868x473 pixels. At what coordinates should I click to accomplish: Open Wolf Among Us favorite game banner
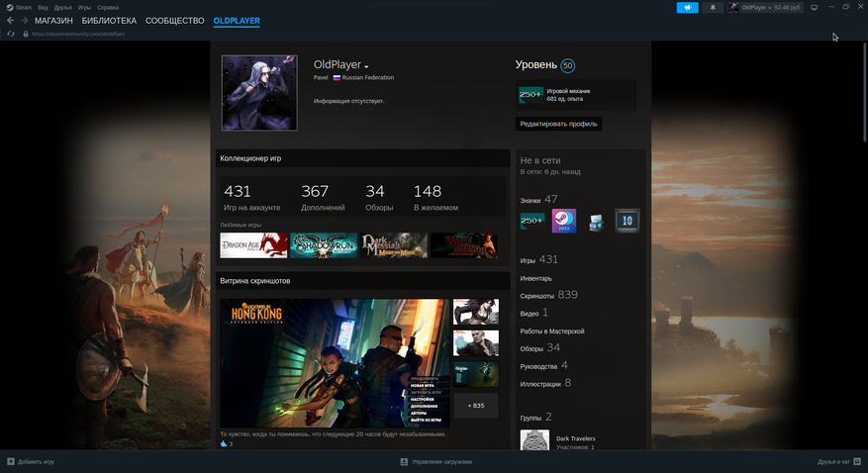463,245
